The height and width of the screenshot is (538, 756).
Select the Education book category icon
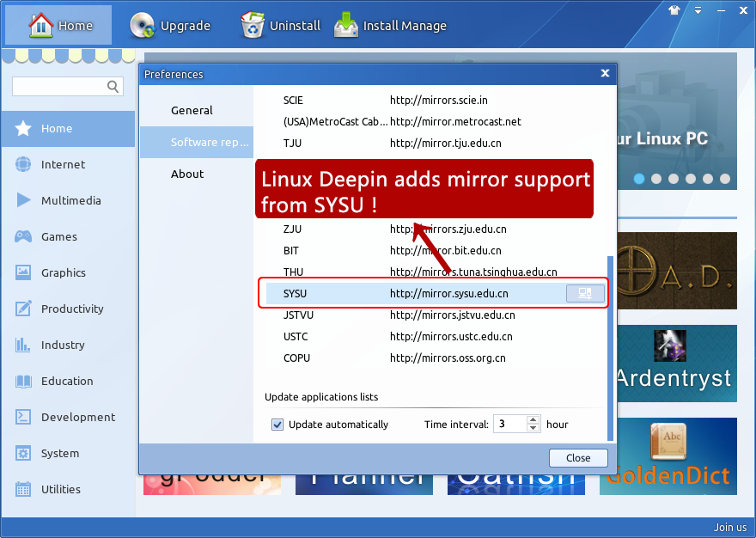coord(23,382)
